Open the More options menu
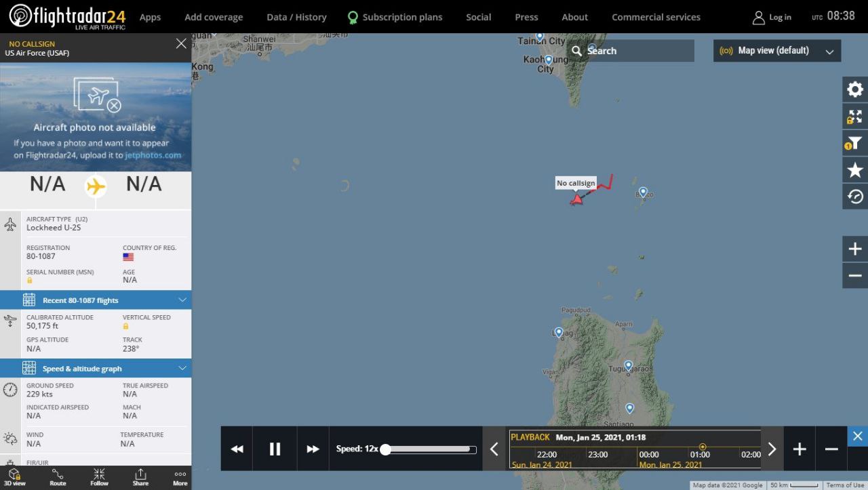868x490 pixels. pos(180,478)
